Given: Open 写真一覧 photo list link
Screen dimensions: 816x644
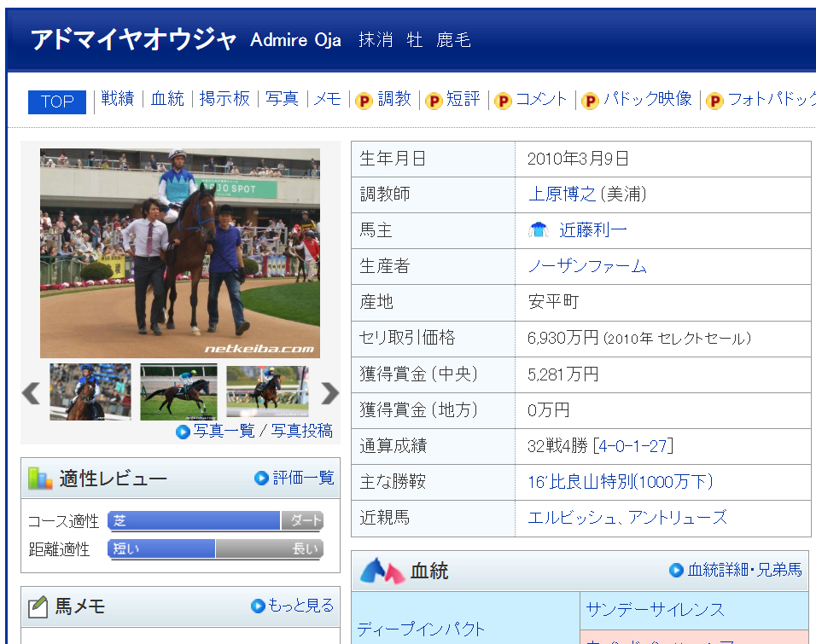Looking at the screenshot, I should pos(224,431).
